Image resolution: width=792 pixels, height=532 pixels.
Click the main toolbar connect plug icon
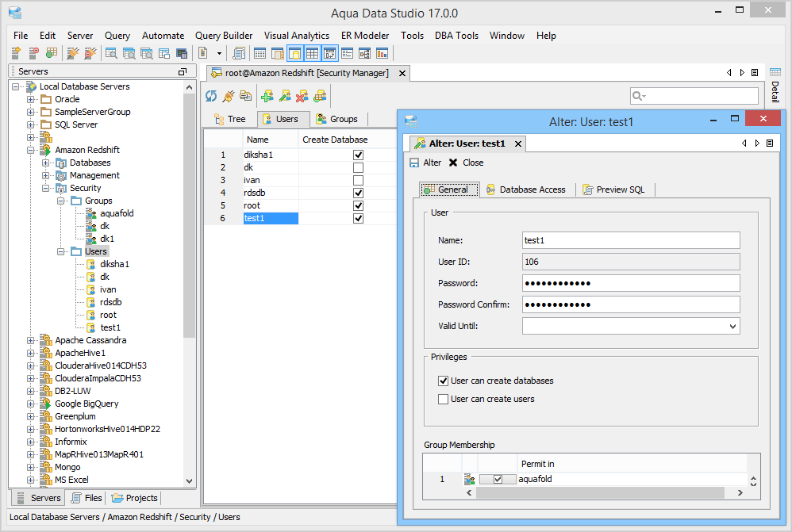tap(73, 53)
